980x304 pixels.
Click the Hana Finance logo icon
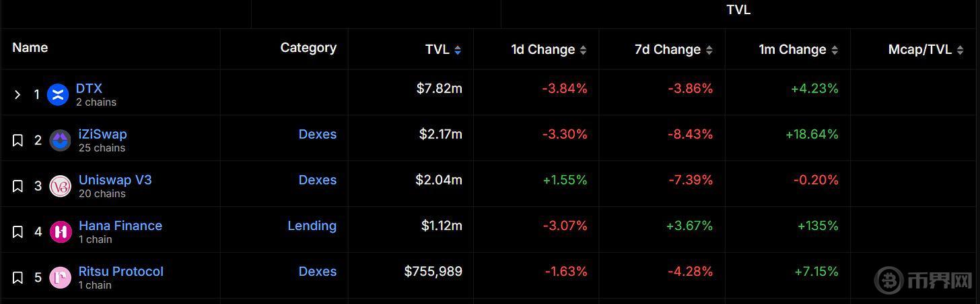point(61,232)
